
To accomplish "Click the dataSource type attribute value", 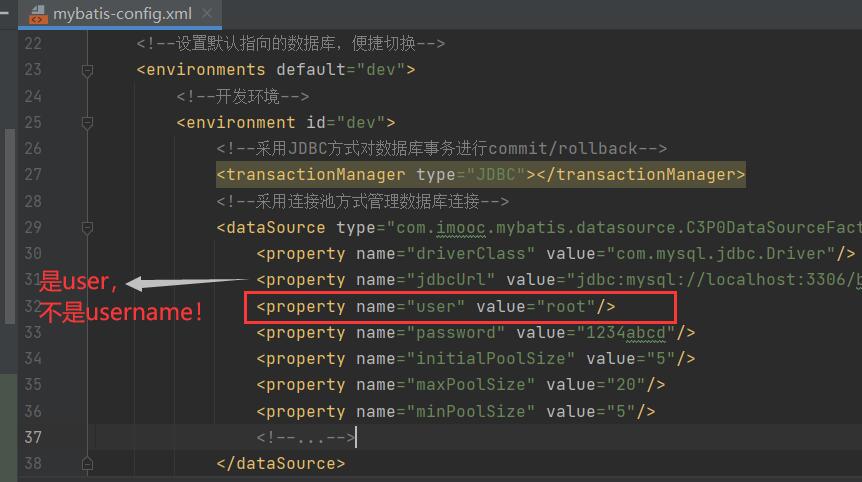I will [624, 228].
